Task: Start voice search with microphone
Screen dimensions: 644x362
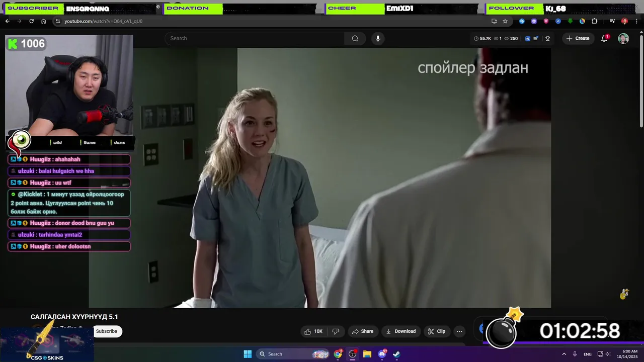Action: pos(378,38)
